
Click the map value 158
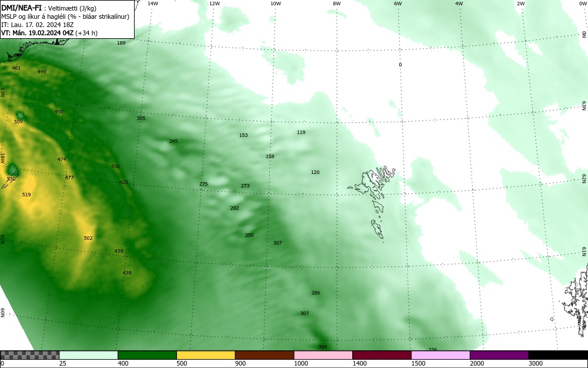[x=270, y=156]
